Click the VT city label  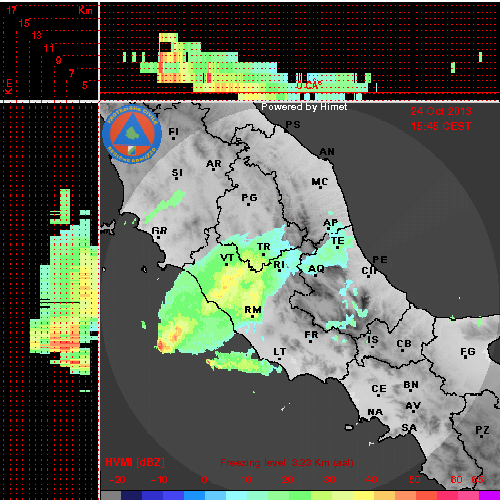227,259
